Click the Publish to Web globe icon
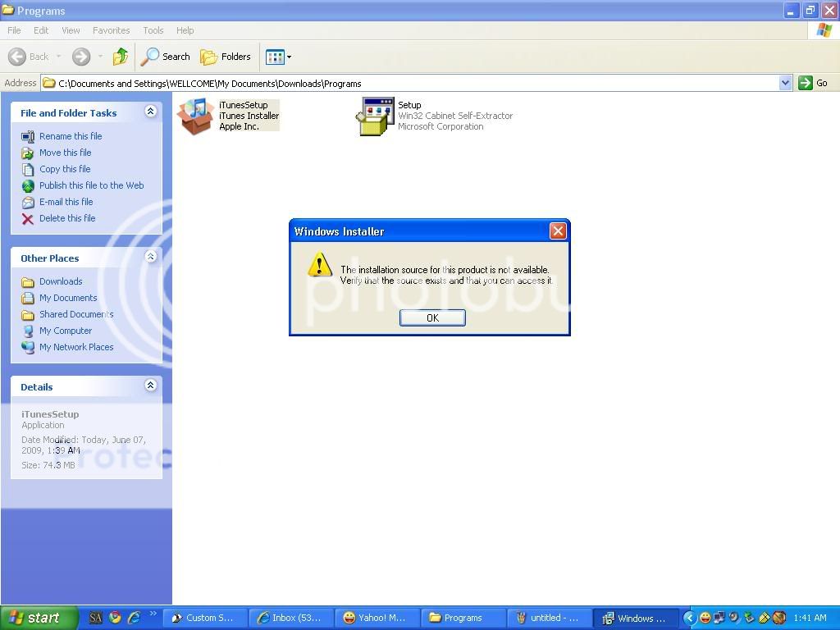 28,186
